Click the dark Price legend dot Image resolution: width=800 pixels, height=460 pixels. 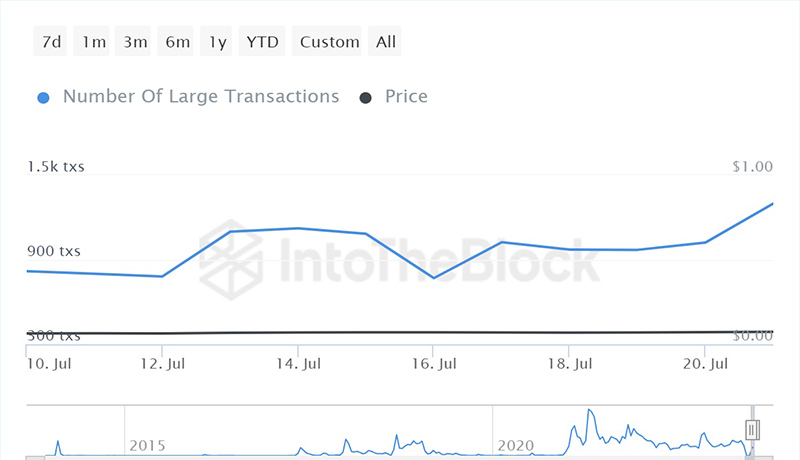(x=366, y=98)
